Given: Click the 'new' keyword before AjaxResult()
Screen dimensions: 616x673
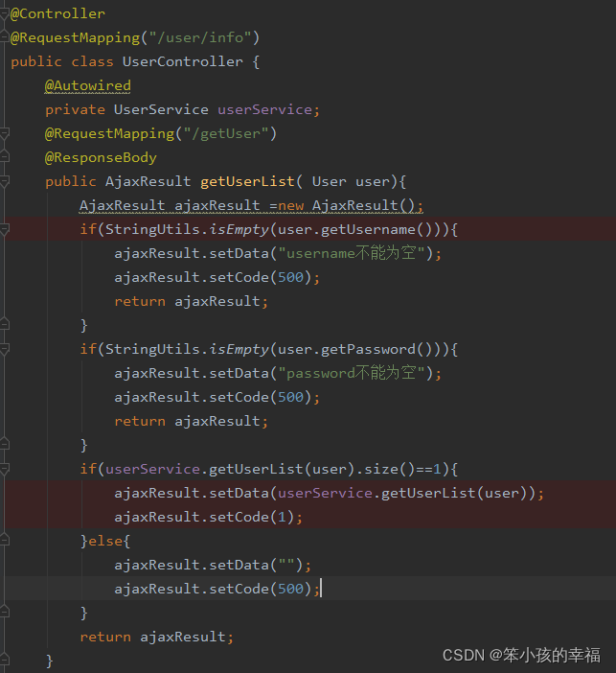Looking at the screenshot, I should [291, 205].
